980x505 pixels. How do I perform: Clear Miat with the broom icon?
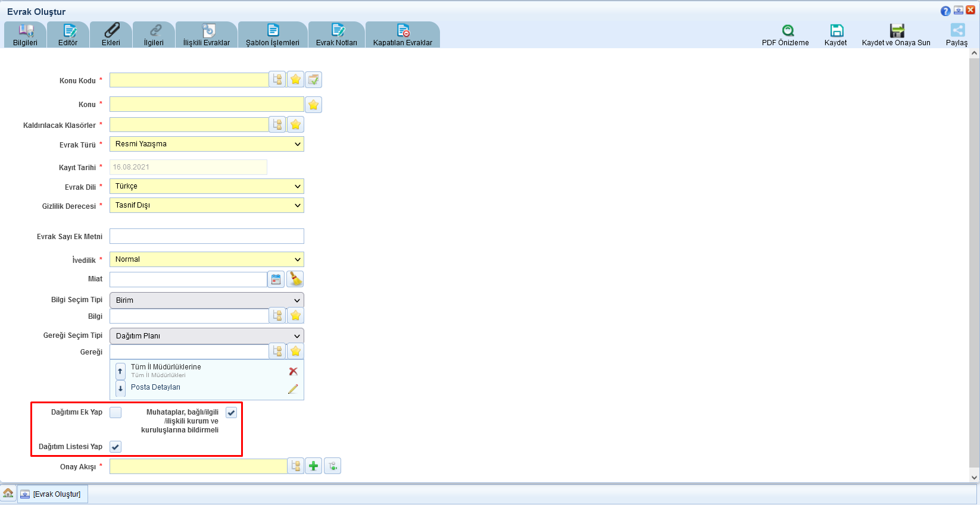pos(295,279)
